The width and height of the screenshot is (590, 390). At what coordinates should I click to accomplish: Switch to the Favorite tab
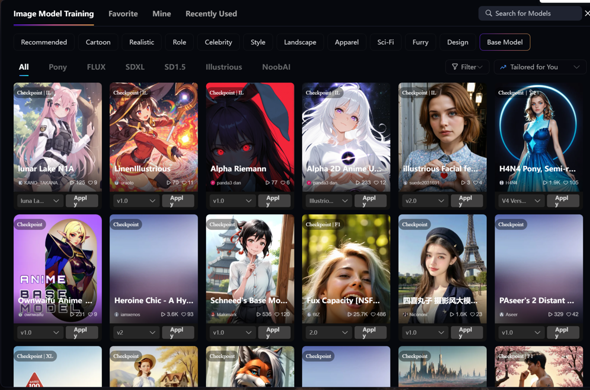pos(123,14)
